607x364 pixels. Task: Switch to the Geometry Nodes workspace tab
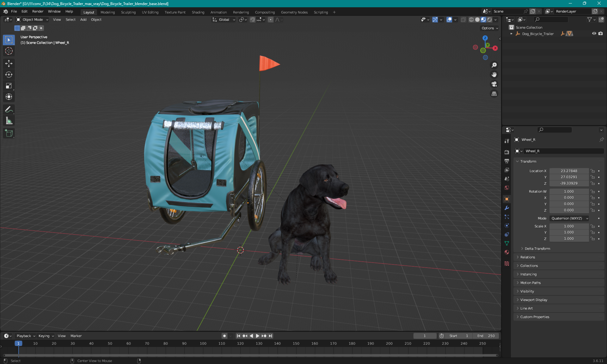click(x=294, y=12)
